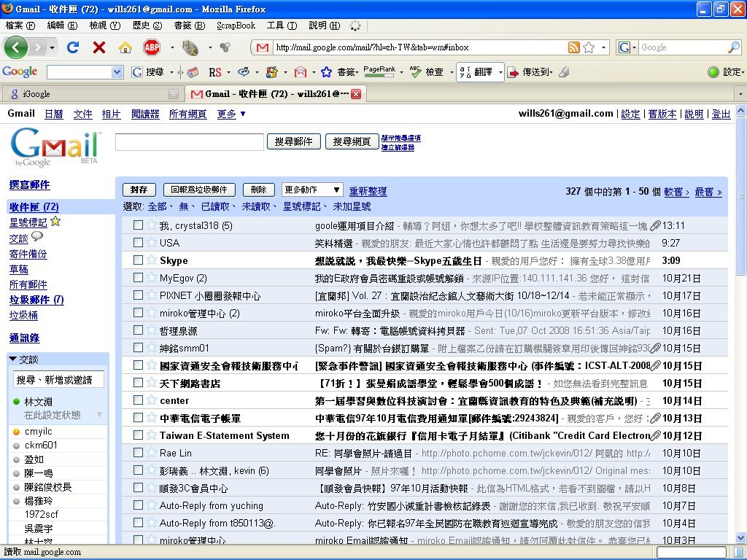Screen dimensions: 747x560
Task: Select checkbox for 天下網路書店 email
Action: (x=138, y=382)
